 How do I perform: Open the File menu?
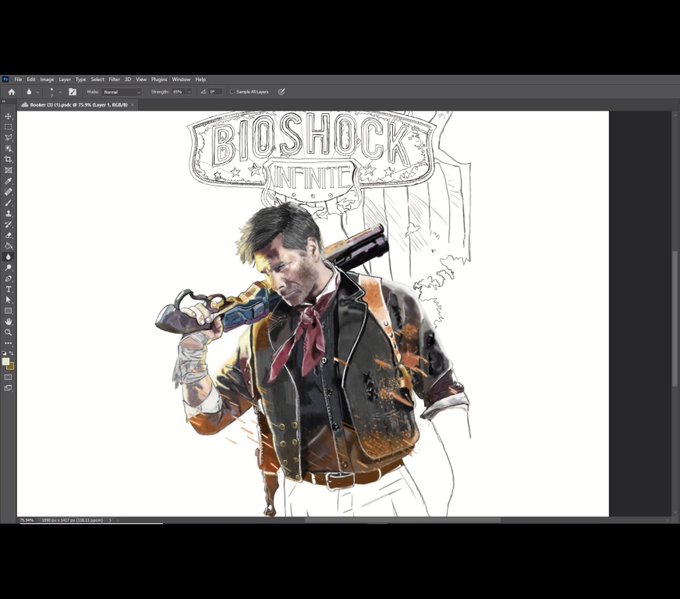[x=18, y=79]
